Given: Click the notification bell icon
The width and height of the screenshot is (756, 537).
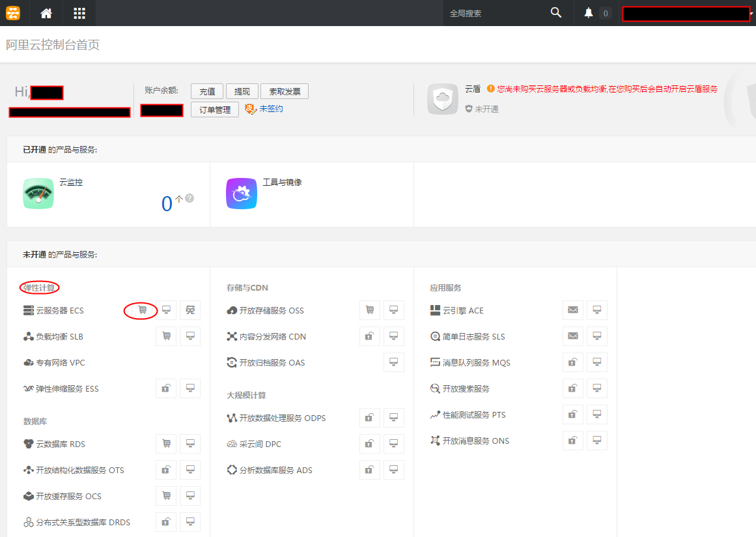Looking at the screenshot, I should point(589,13).
